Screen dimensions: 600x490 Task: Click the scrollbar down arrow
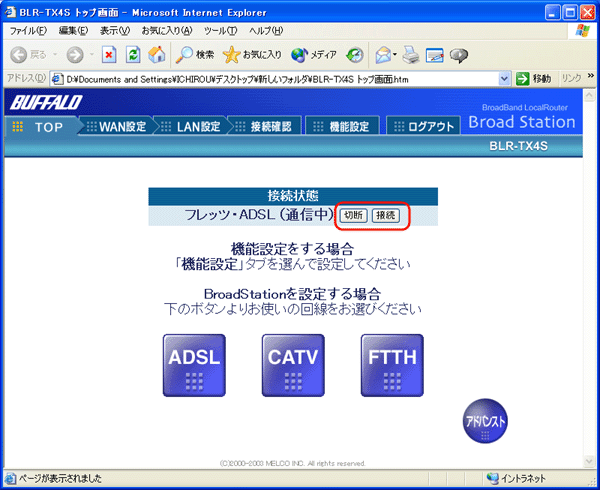click(x=589, y=462)
